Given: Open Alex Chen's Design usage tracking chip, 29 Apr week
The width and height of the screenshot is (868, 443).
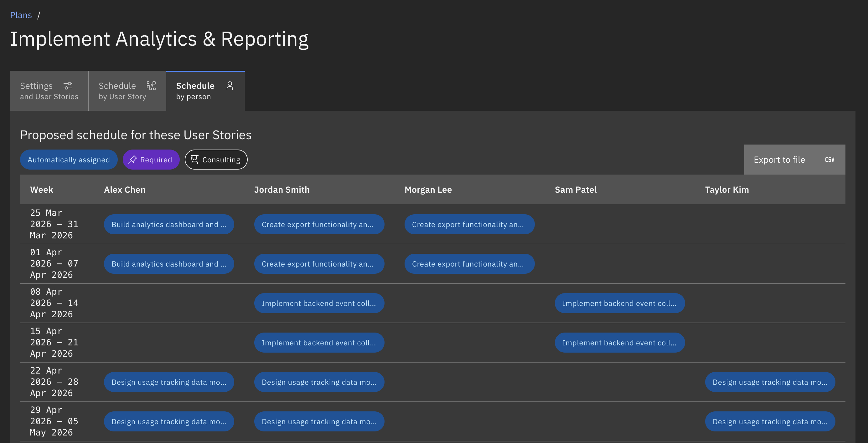Looking at the screenshot, I should [169, 421].
